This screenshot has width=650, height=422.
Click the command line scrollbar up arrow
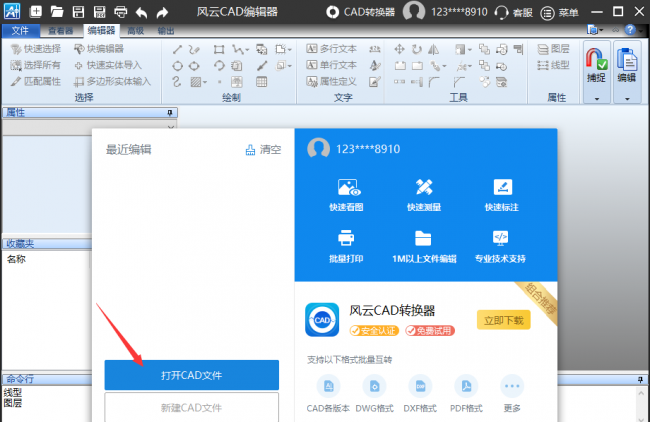641,392
